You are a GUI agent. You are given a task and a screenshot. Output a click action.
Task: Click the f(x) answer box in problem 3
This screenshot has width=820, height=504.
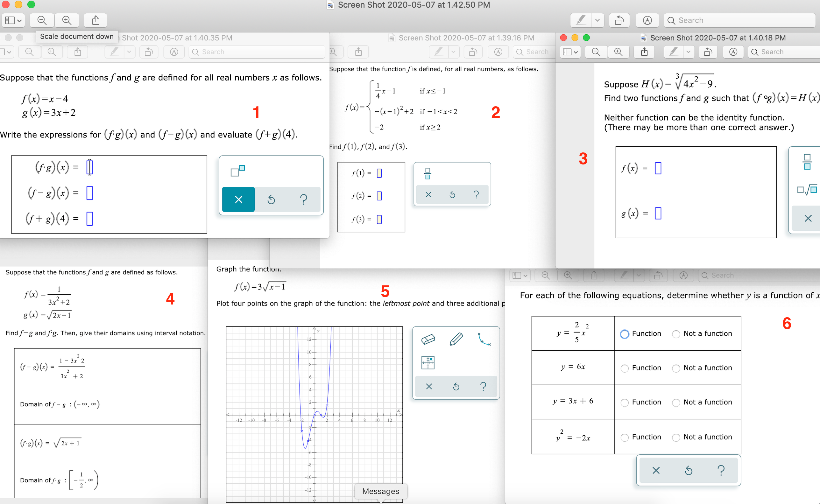(658, 168)
